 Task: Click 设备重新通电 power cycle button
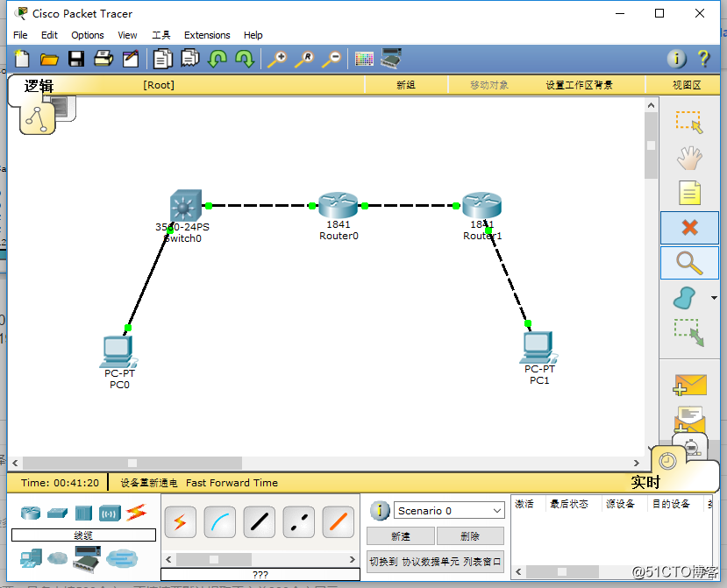(x=149, y=483)
